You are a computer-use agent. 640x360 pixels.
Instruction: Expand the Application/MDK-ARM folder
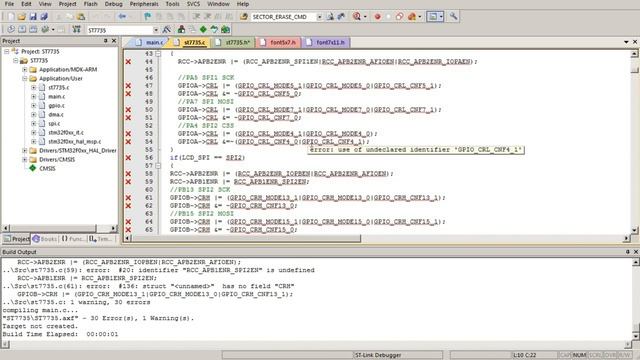click(x=24, y=69)
